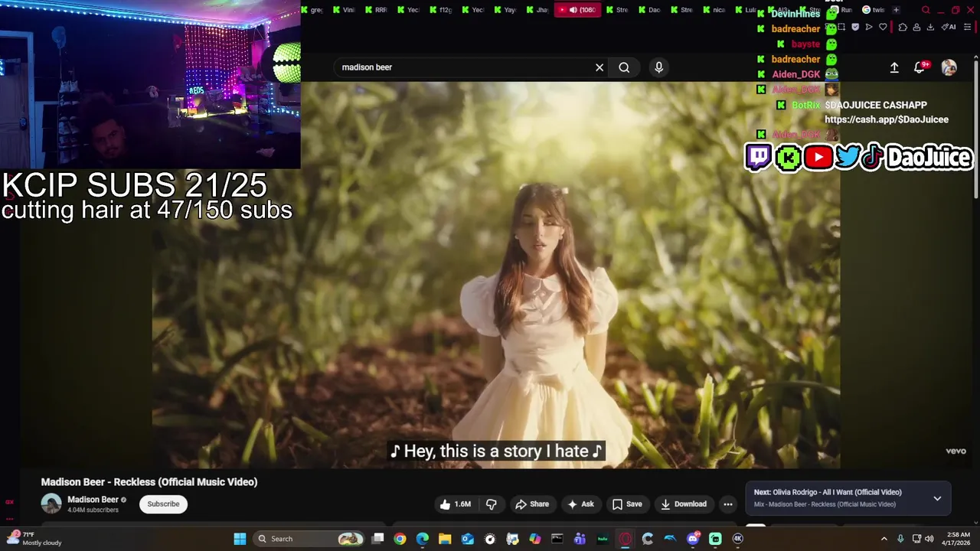This screenshot has width=980, height=551.
Task: Launch Google Chrome from the taskbar
Action: click(x=400, y=539)
